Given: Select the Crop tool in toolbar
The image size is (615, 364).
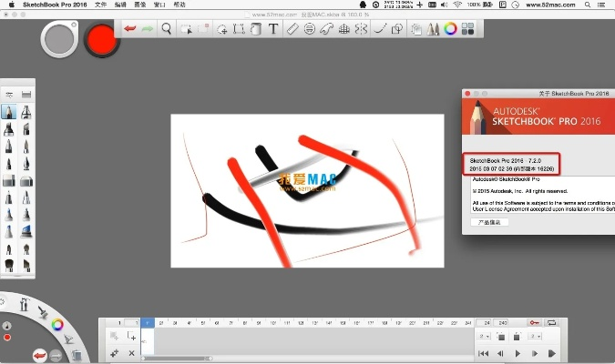Looking at the screenshot, I should 239,29.
